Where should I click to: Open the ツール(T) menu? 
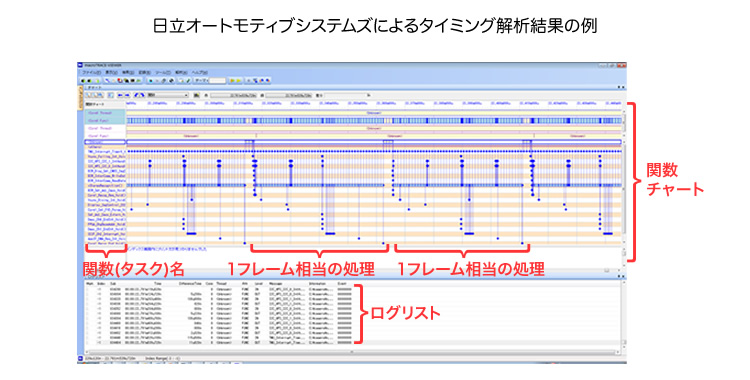coord(163,72)
